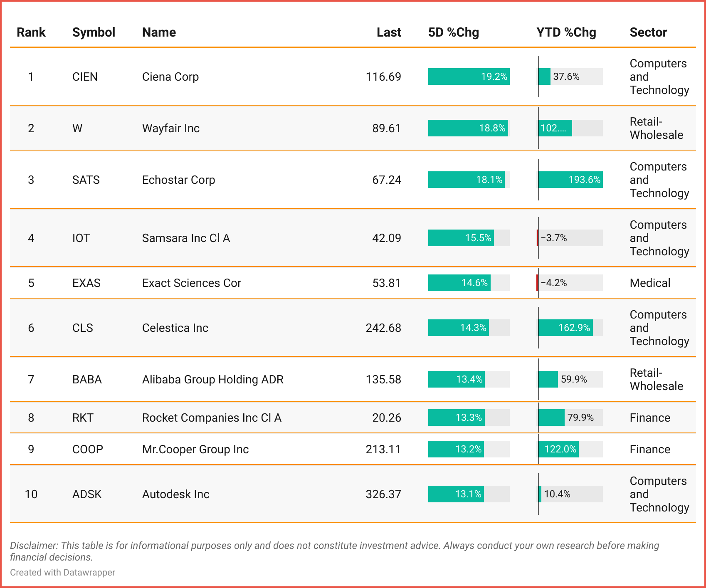Screen dimensions: 706x588
Task: Select the CIEN symbol cell
Action: [85, 77]
